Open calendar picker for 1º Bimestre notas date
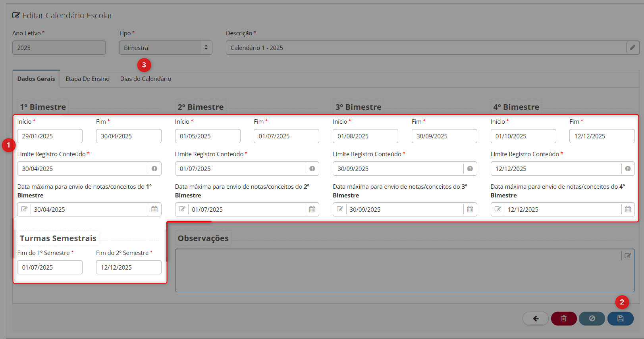The width and height of the screenshot is (644, 339). pyautogui.click(x=154, y=209)
